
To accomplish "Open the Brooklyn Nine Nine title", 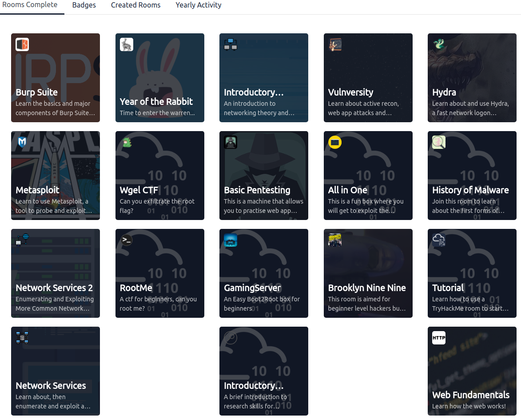I will [x=367, y=288].
